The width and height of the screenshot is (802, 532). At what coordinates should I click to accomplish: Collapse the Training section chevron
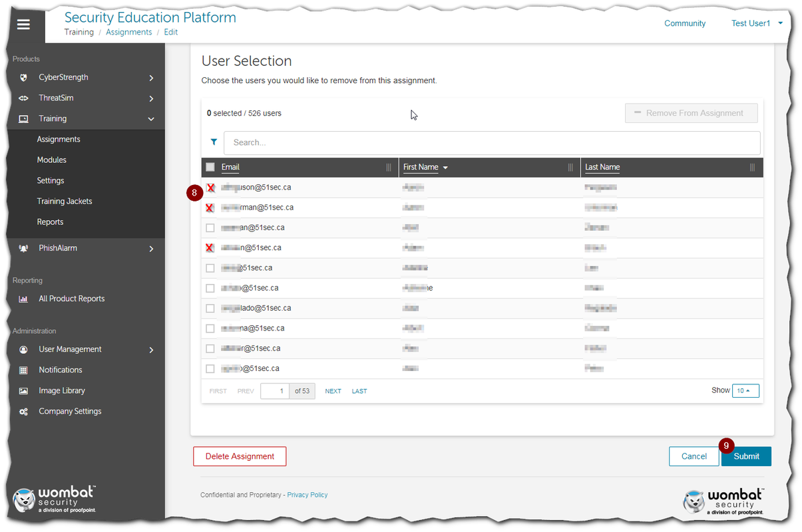pyautogui.click(x=151, y=120)
